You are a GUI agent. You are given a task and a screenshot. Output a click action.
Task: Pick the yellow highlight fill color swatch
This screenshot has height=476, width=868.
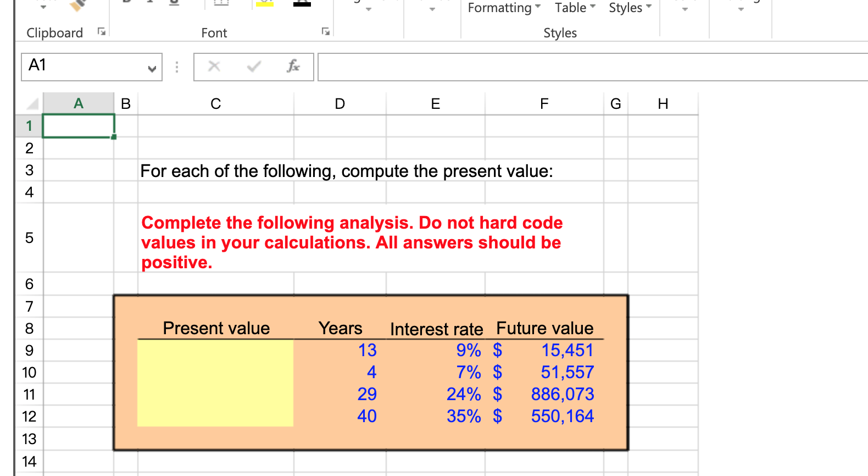(265, 4)
